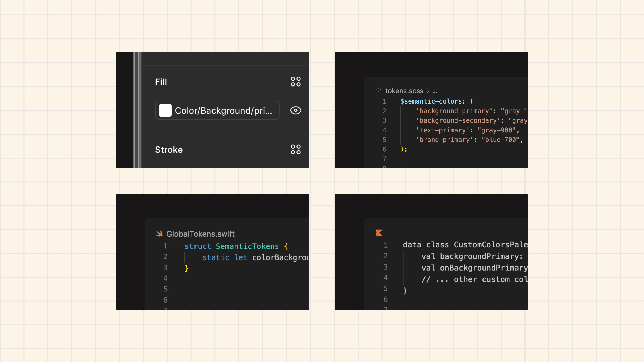Click the Sass icon beside tokens.scss

point(378,91)
